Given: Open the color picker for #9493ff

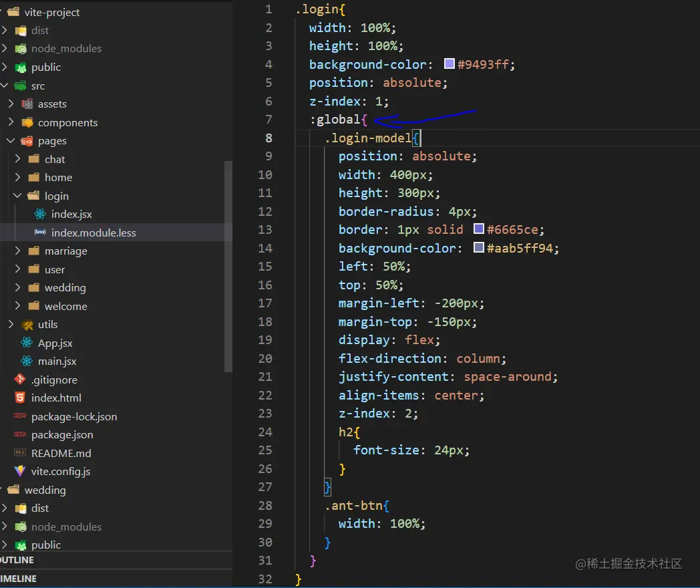Looking at the screenshot, I should [449, 64].
